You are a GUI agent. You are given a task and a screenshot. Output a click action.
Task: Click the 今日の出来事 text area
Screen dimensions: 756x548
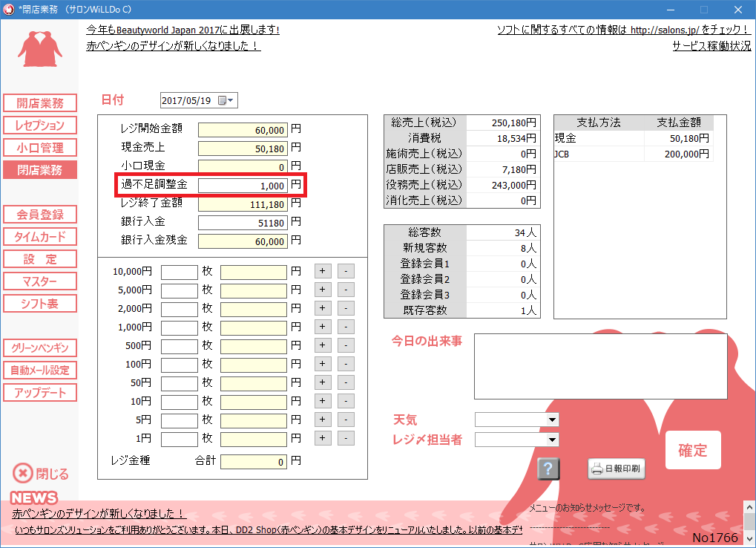[600, 366]
